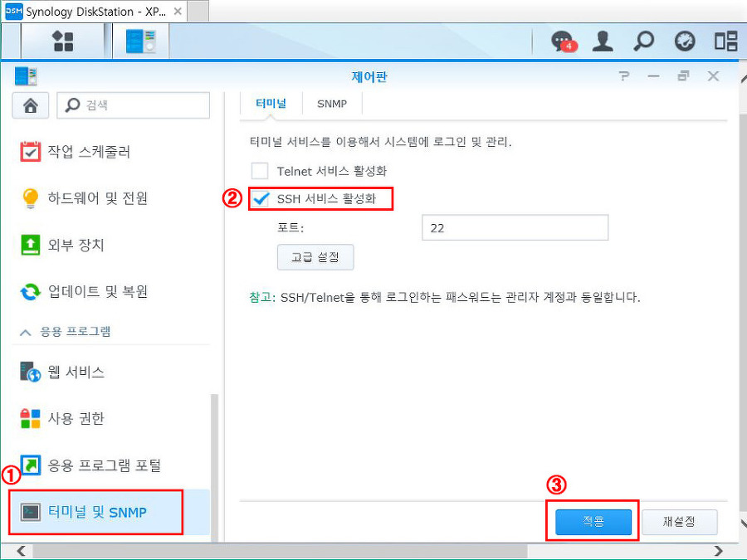Enable the Telnet 서비스 활성화 checkbox
The image size is (747, 560).
coord(260,171)
